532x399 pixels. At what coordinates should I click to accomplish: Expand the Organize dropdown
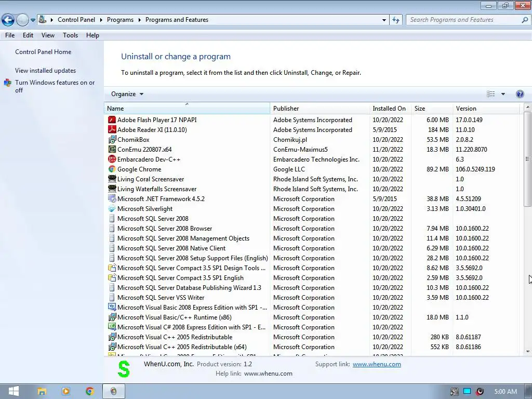point(127,94)
